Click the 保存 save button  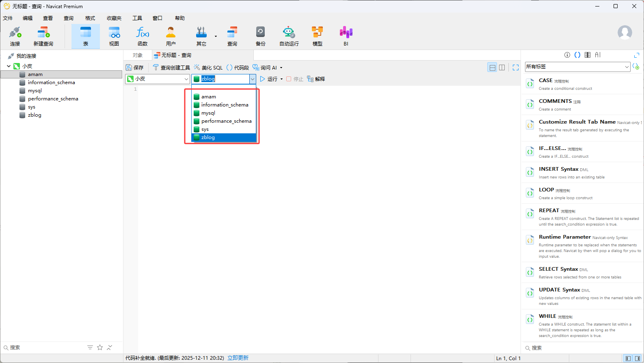pyautogui.click(x=134, y=67)
